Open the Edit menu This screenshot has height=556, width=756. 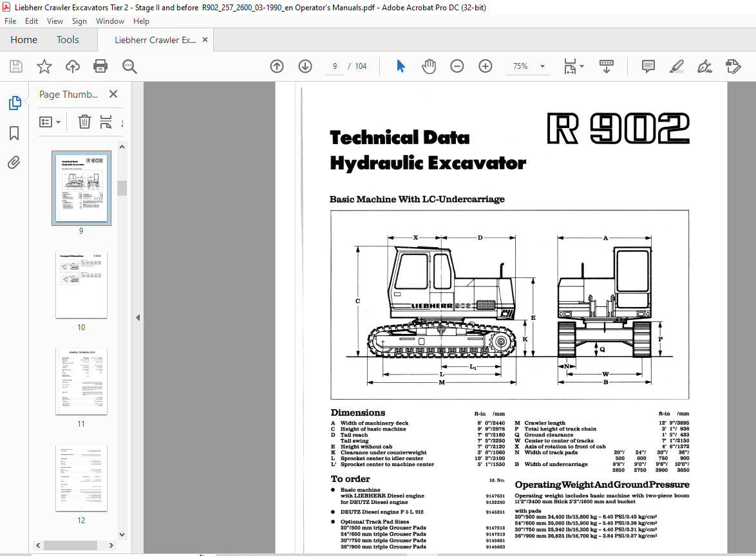[32, 21]
